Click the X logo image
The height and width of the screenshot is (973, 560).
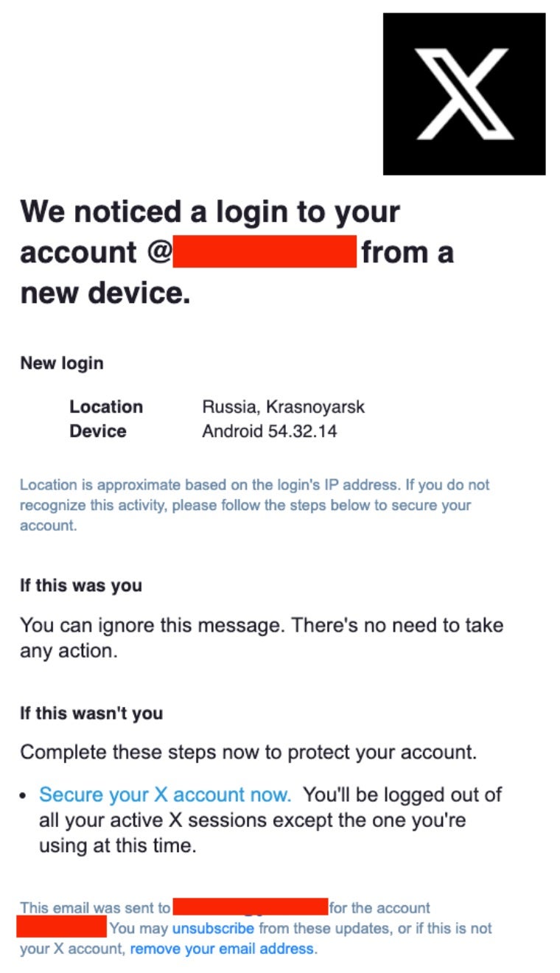[x=463, y=94]
